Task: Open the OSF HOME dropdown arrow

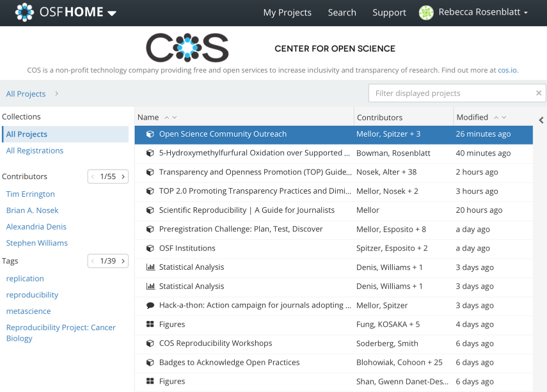Action: (111, 13)
